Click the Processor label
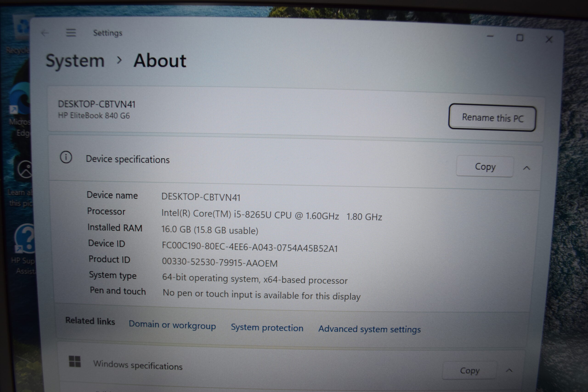 (x=106, y=211)
